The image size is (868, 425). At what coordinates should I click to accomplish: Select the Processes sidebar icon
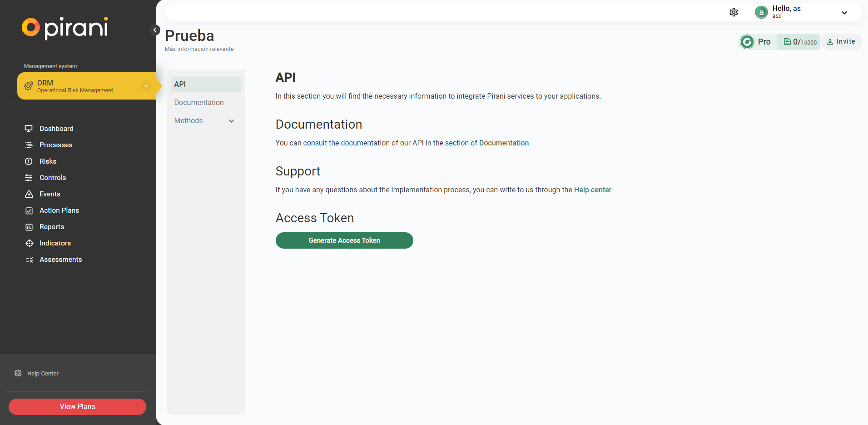pos(29,145)
